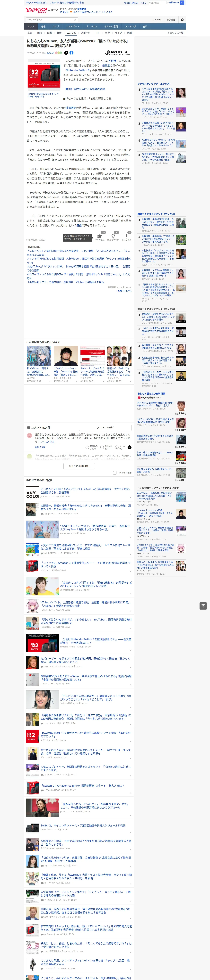This screenshot has height=980, width=210.
Task: Open 「ホロライブ・さくらみこ復帰ライブ」 related link
Action: pos(78,276)
